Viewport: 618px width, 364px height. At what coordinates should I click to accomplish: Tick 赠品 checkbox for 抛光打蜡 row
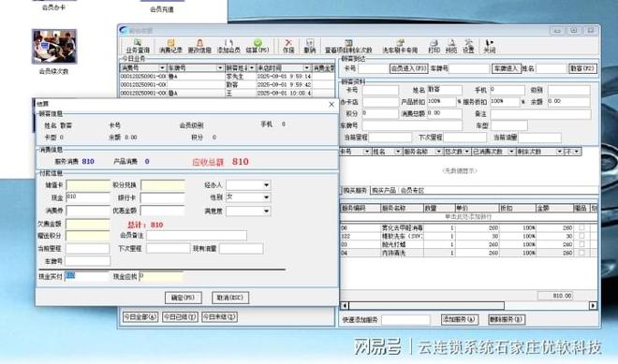581,244
